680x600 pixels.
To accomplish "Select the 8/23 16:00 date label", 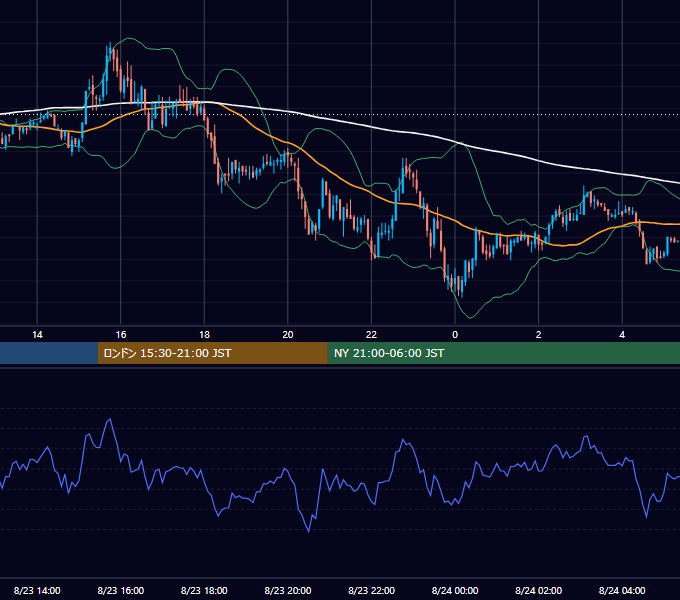I will [x=121, y=590].
